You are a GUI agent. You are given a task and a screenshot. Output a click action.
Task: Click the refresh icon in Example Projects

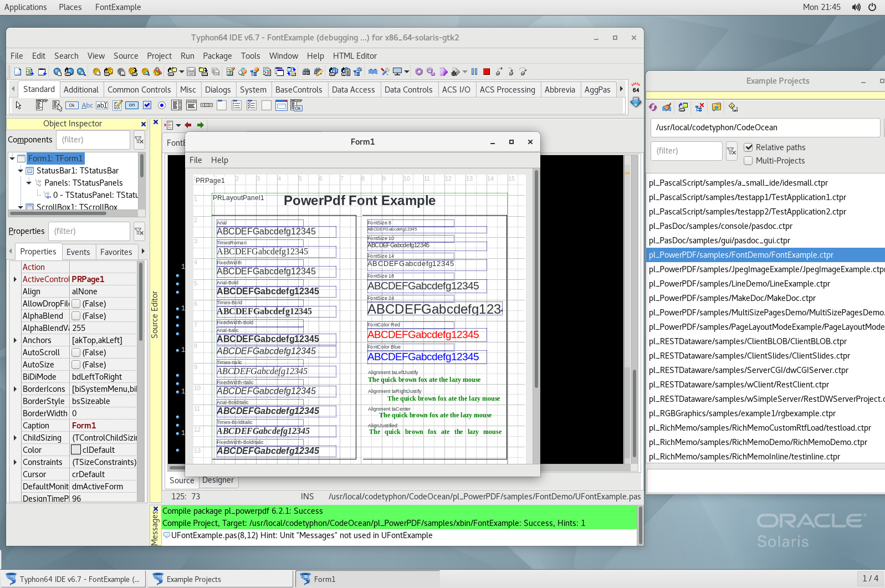point(653,107)
